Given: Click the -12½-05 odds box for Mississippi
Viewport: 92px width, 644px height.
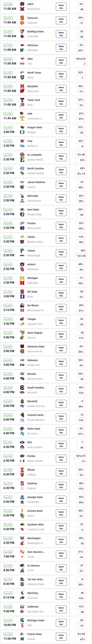Looking at the screenshot, I should (x=81, y=256).
